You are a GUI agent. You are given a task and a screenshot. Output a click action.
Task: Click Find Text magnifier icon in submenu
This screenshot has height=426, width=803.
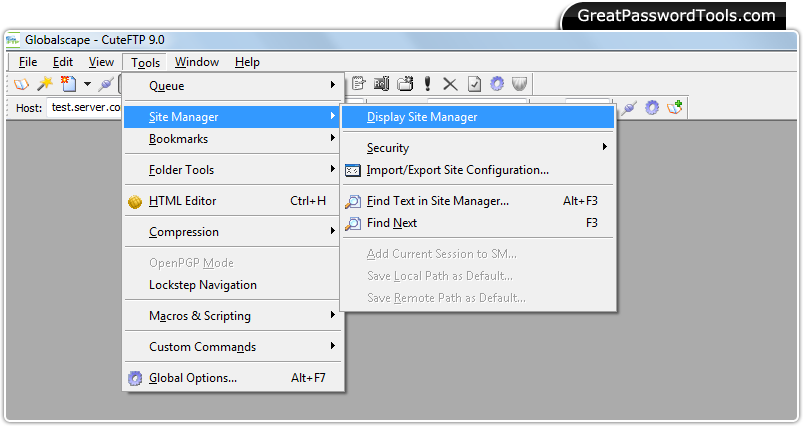coord(352,201)
